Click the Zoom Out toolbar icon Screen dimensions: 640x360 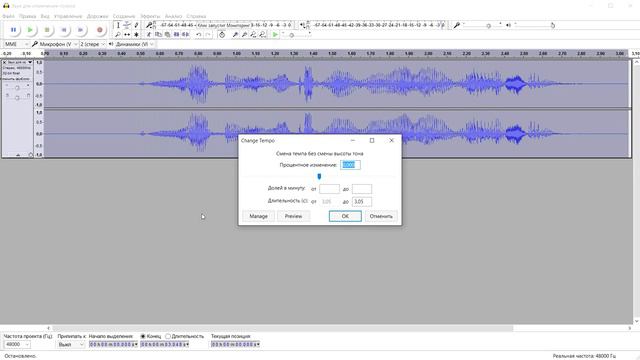[244, 35]
